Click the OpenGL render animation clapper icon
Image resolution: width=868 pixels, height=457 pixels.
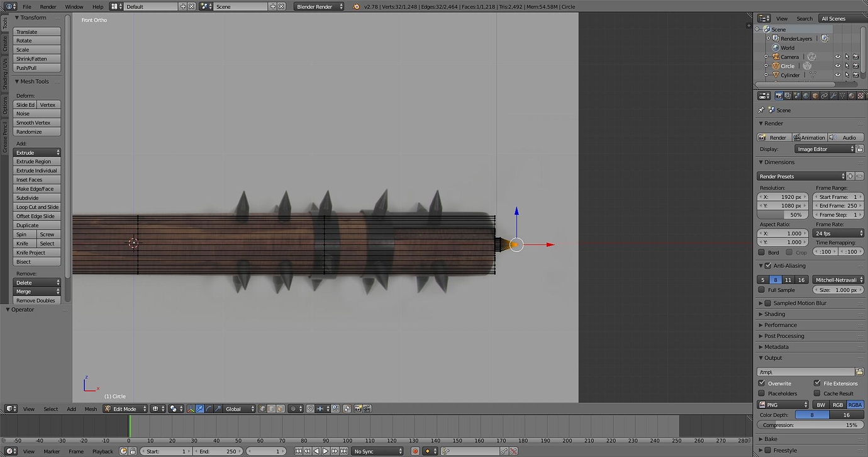[x=367, y=409]
